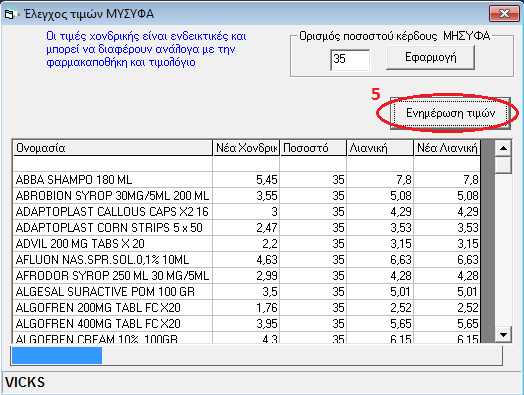Viewport: 524px width, 395px height.
Task: Click the blue progress bar
Action: coord(57,356)
